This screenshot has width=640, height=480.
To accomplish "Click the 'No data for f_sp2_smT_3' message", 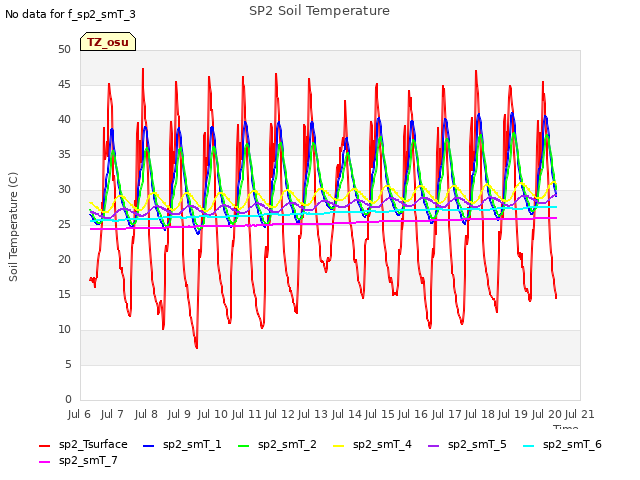I will (70, 14).
